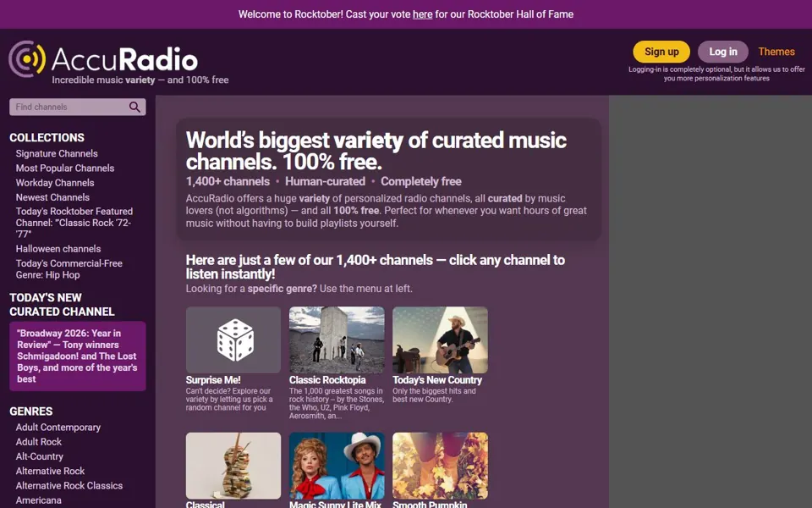This screenshot has width=812, height=508.
Task: Click 'Can't decide?' description text
Action: 229,399
